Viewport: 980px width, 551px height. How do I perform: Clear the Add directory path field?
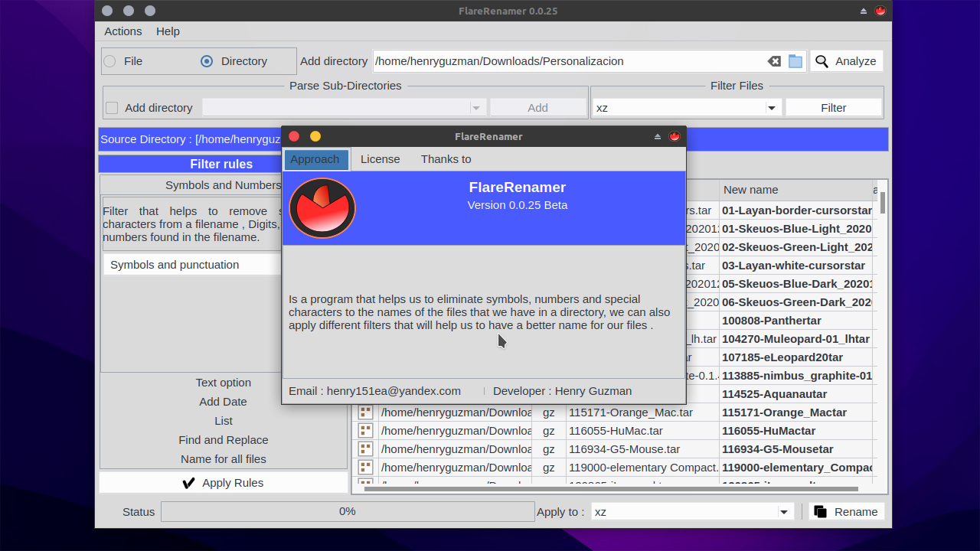click(x=774, y=61)
